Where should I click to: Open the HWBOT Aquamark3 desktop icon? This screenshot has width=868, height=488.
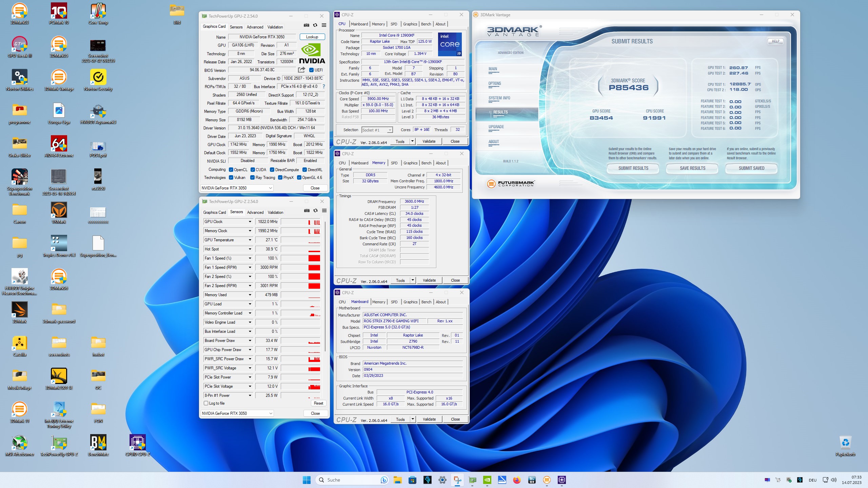(x=98, y=113)
